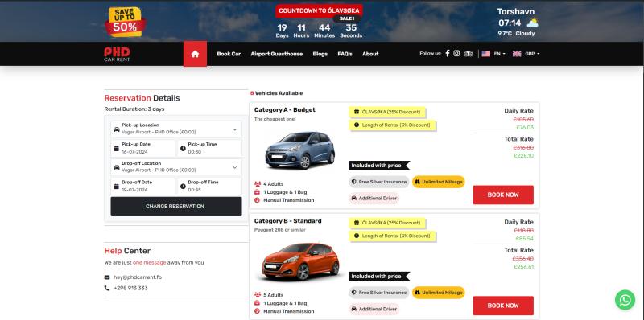Click the blue Category A car image
Screen dimensions: 644x320
pyautogui.click(x=300, y=150)
